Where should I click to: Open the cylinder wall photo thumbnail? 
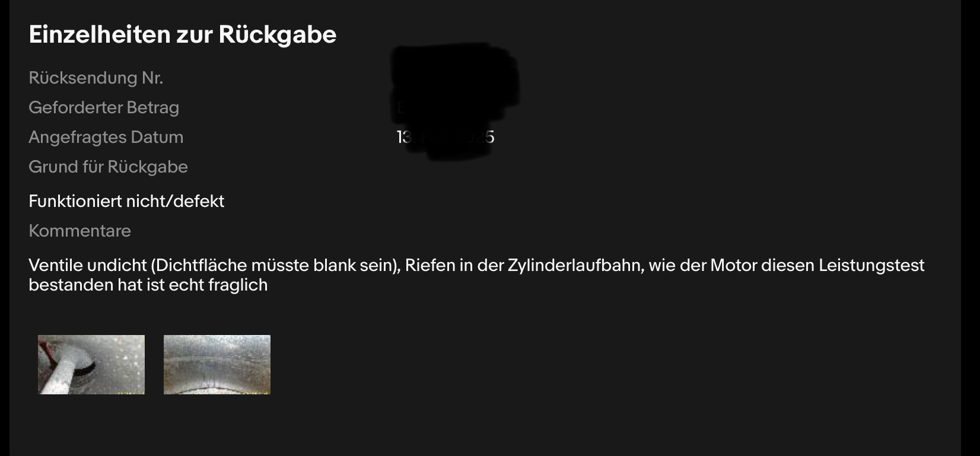tap(217, 365)
